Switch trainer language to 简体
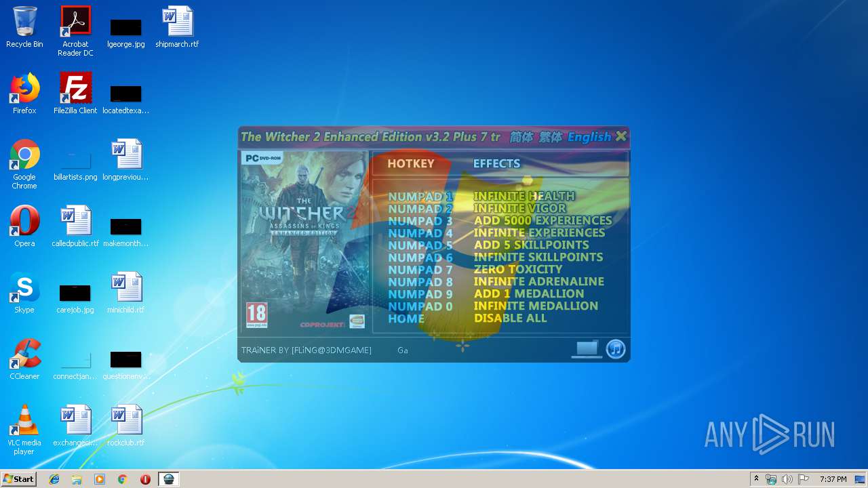Image resolution: width=868 pixels, height=488 pixels. (521, 137)
